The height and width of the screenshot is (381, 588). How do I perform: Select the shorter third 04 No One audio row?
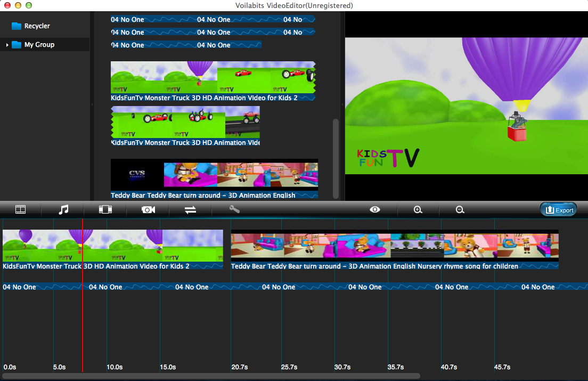(x=186, y=45)
